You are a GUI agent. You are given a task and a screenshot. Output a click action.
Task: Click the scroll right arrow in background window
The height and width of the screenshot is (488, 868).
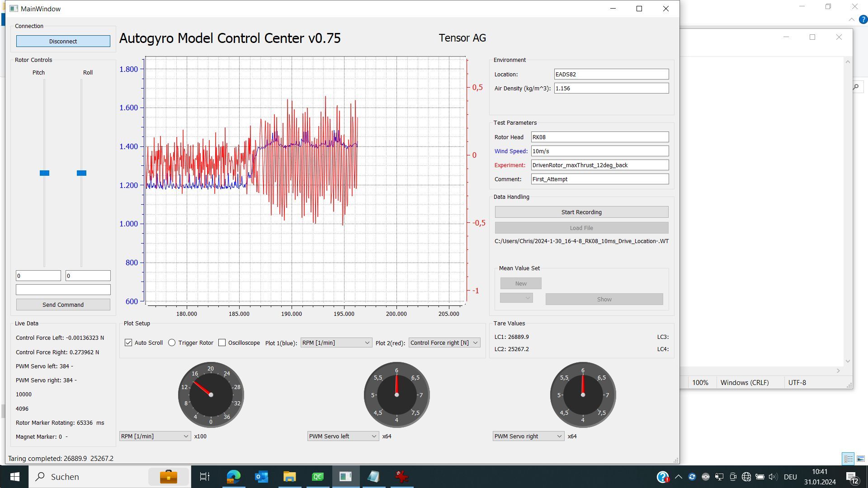coord(838,371)
